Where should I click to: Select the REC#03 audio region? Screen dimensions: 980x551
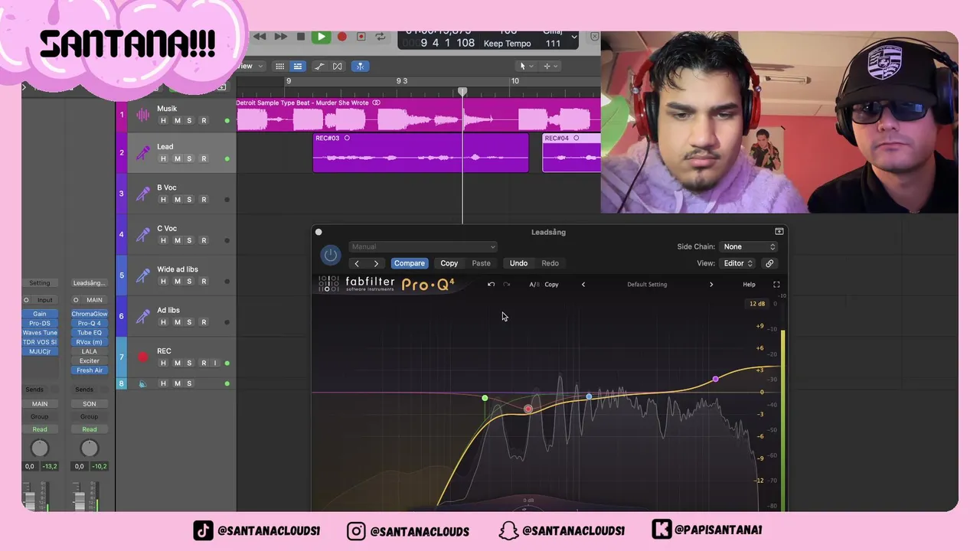point(420,152)
